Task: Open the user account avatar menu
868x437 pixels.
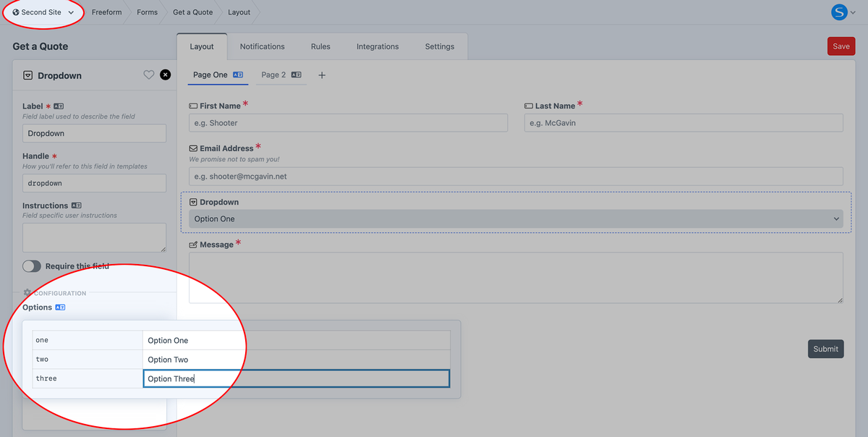Action: tap(839, 12)
